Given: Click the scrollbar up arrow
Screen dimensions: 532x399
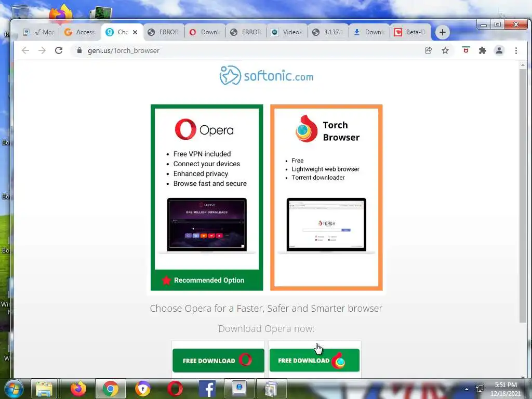Looking at the screenshot, I should [523, 64].
